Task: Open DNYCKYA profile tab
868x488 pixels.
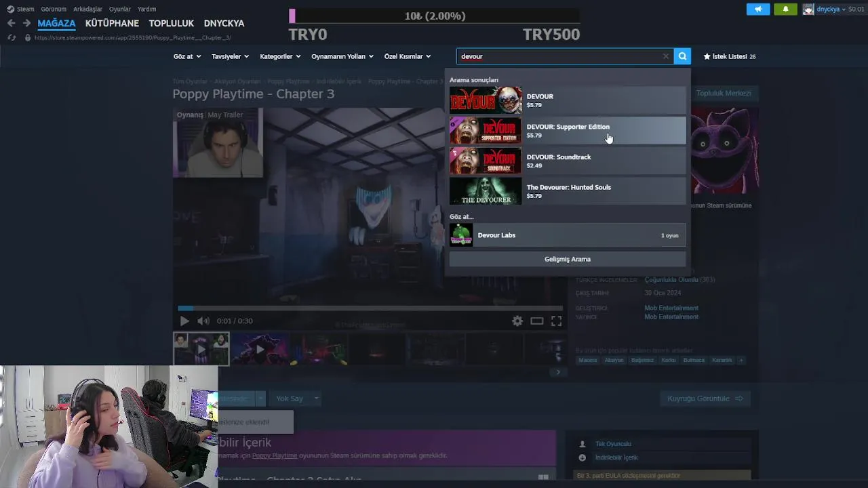Action: pos(224,23)
